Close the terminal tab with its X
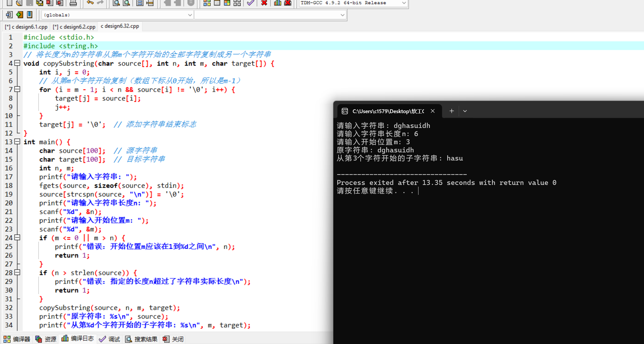 click(432, 111)
